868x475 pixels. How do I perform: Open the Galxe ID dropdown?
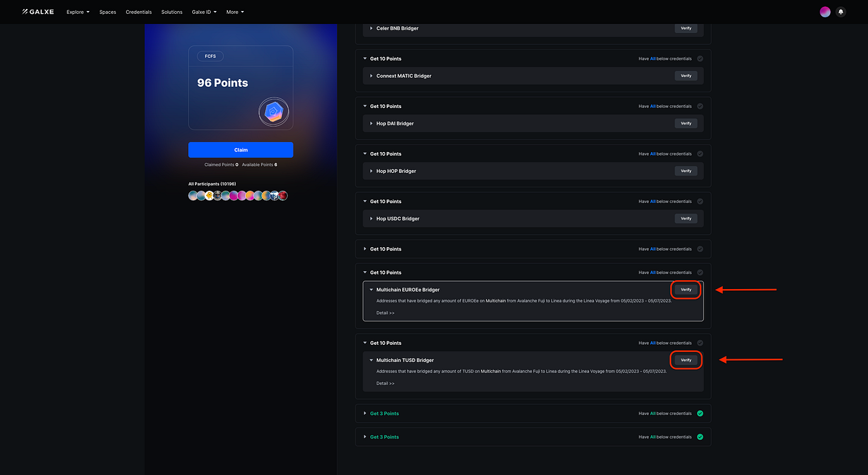[x=204, y=12]
